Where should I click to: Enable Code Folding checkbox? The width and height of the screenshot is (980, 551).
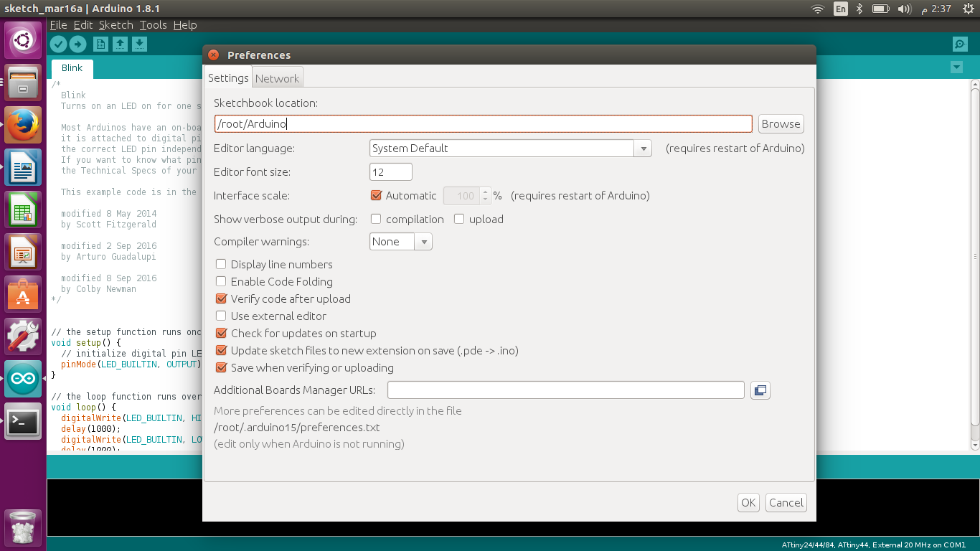pyautogui.click(x=221, y=281)
